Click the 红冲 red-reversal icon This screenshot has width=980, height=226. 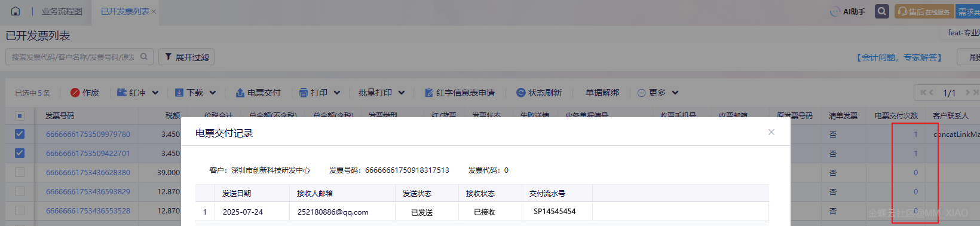tap(122, 93)
